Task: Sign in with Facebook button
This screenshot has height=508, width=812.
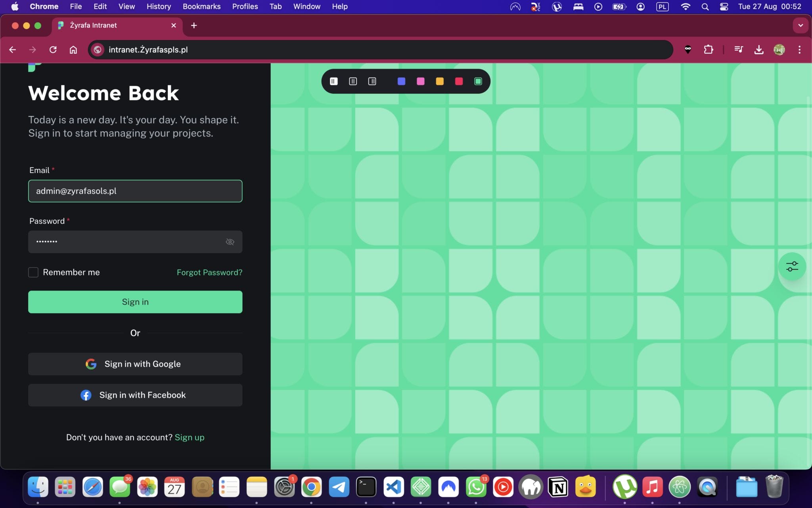Action: [x=135, y=395]
